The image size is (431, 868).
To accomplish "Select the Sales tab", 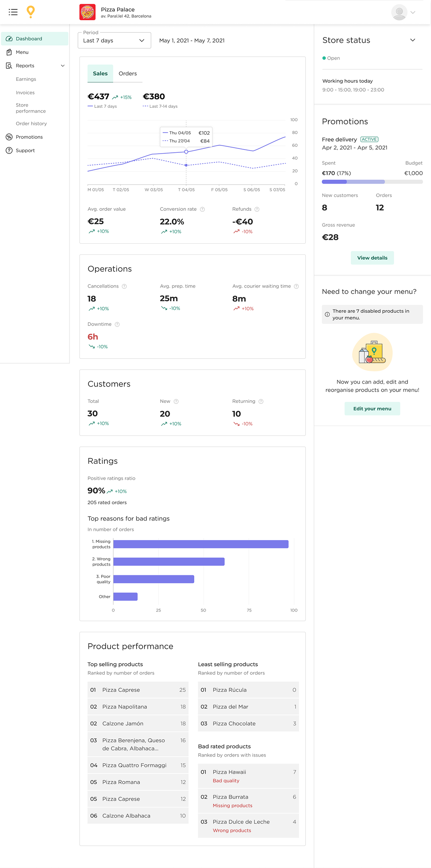I will [x=100, y=73].
